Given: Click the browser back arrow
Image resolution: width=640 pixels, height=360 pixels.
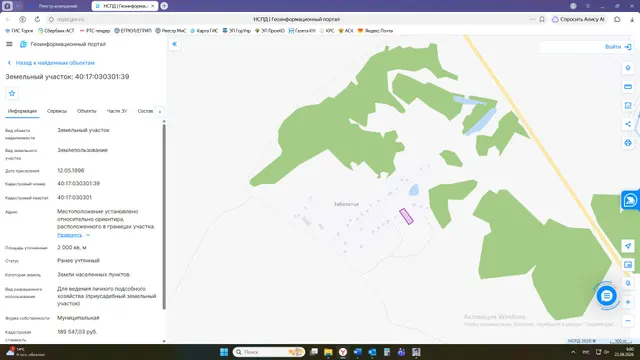Looking at the screenshot, I should tap(8, 19).
